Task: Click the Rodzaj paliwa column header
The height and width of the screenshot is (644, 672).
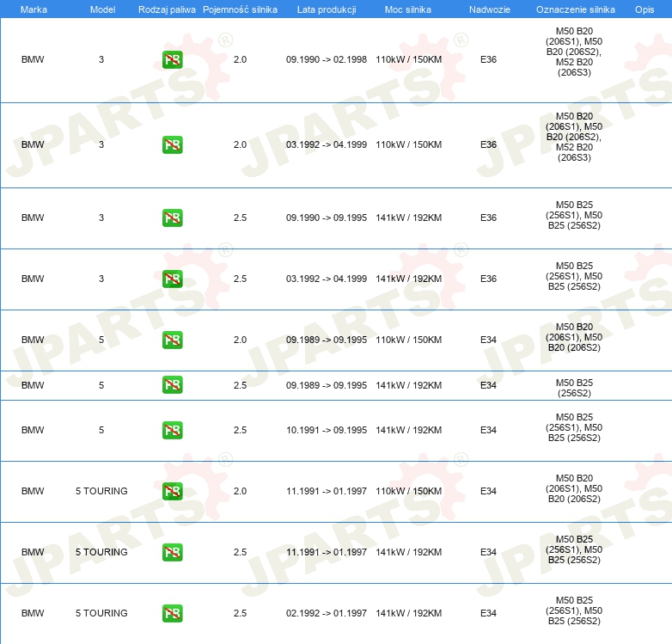Action: coord(167,9)
